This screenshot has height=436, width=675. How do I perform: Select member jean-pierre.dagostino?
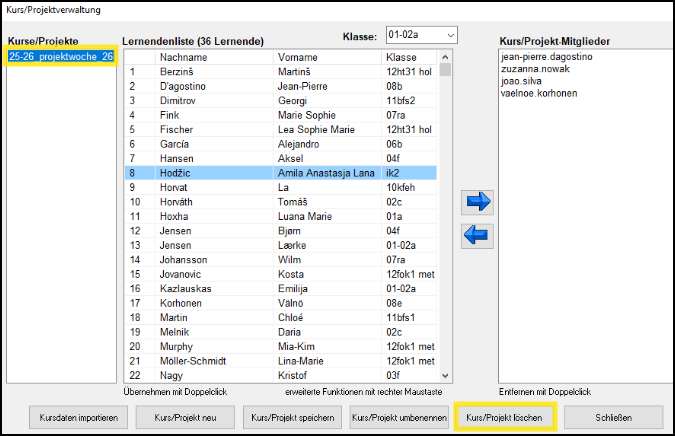pyautogui.click(x=549, y=58)
